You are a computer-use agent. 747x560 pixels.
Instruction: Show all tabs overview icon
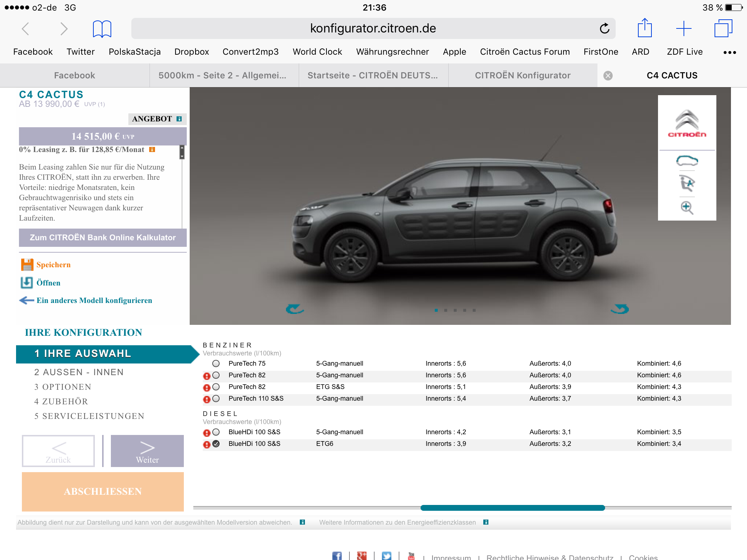(x=723, y=28)
